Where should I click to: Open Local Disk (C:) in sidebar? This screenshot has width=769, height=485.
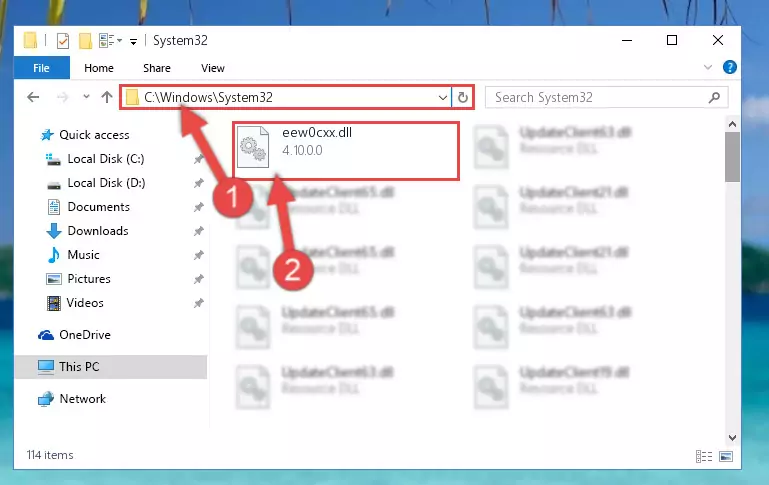point(105,159)
